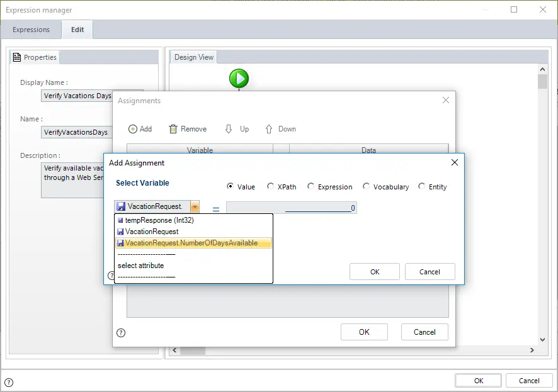Click the bottom-left Expression manager help icon

tap(9, 383)
